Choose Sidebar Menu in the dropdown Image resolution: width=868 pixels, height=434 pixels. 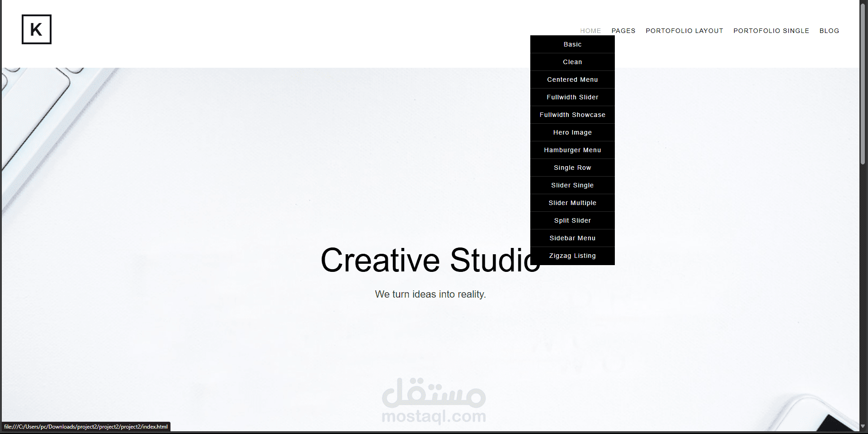click(572, 238)
